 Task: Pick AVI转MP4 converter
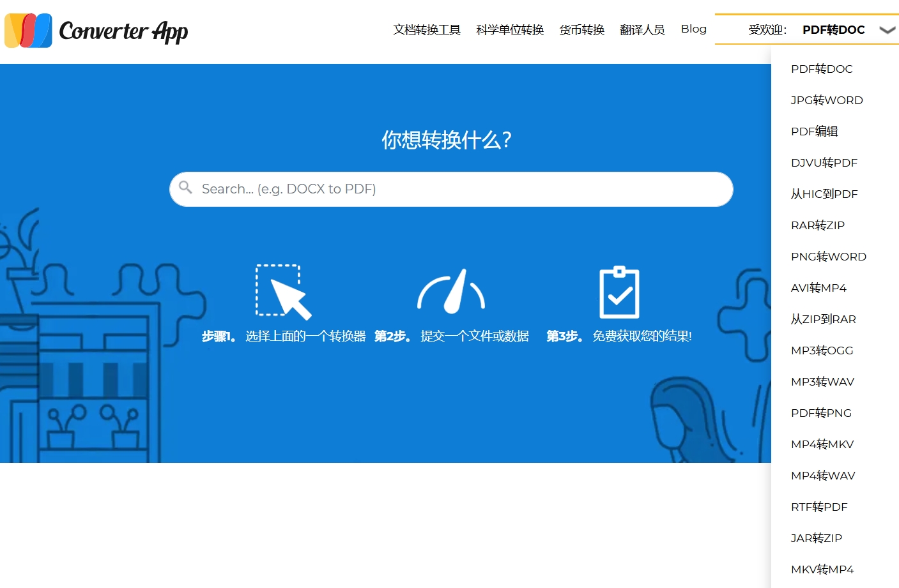tap(818, 288)
